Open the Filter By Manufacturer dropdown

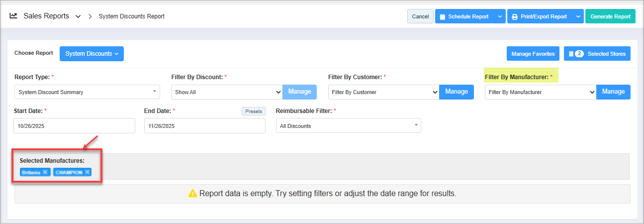coord(540,92)
